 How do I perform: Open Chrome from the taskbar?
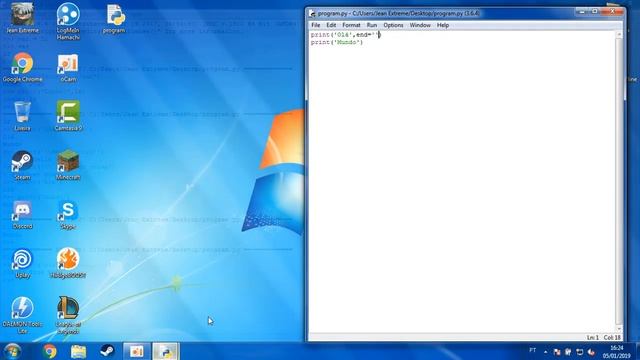[49, 351]
